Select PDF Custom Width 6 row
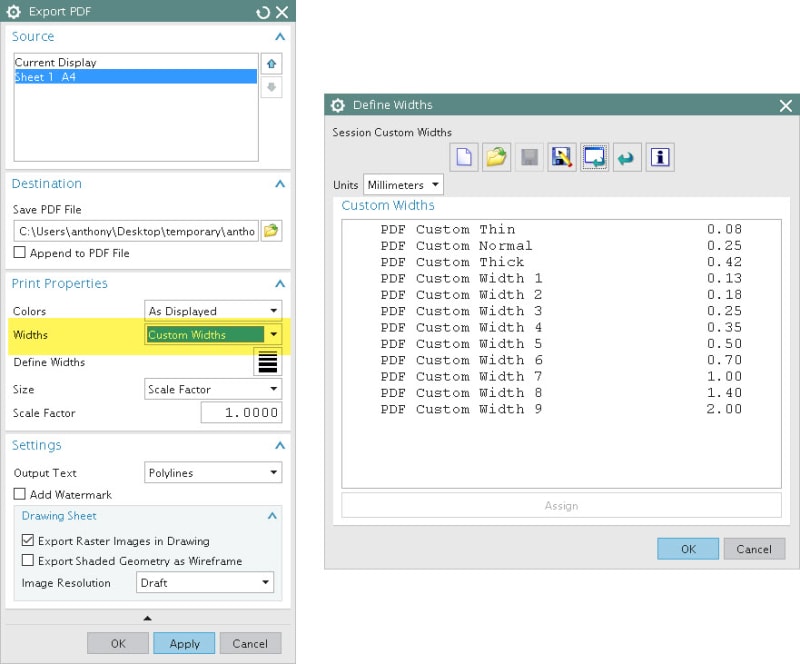 coord(561,360)
